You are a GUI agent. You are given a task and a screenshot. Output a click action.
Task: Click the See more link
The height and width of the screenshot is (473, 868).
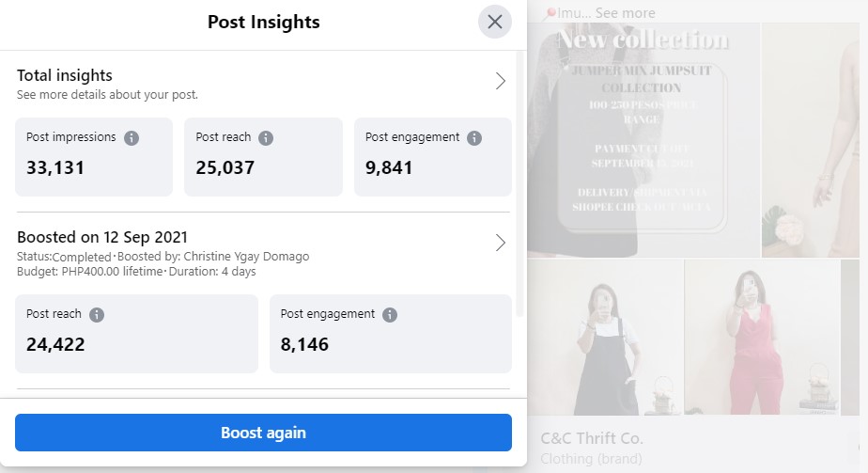(x=625, y=13)
